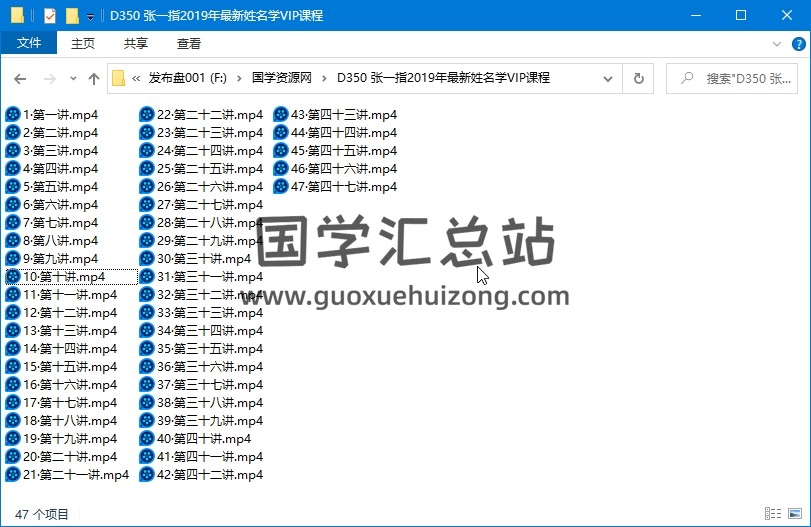Select file 39·第三十九讲.mp4
811x527 pixels.
pyautogui.click(x=202, y=420)
